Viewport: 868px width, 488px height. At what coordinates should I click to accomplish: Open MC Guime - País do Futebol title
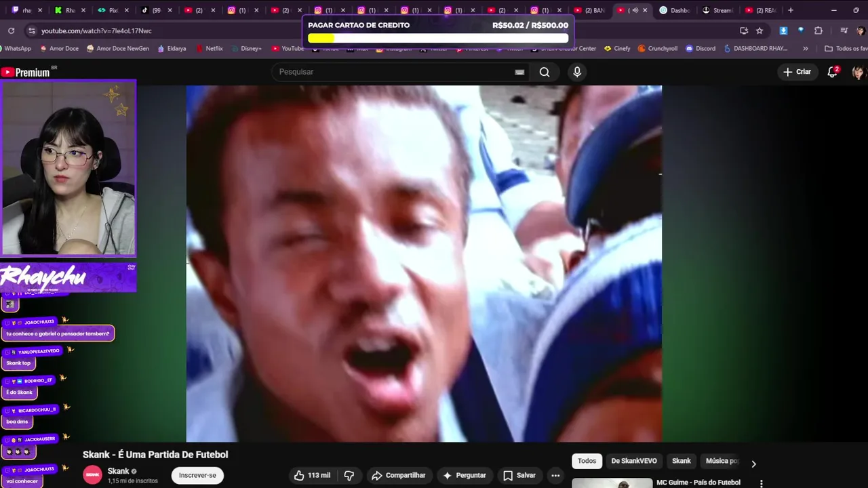coord(698,483)
